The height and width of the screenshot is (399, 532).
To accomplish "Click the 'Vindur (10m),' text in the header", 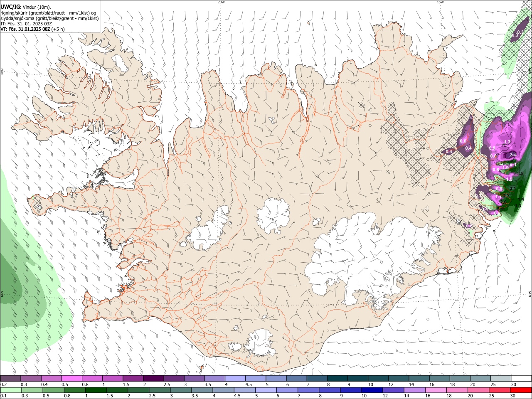I will coord(36,7).
